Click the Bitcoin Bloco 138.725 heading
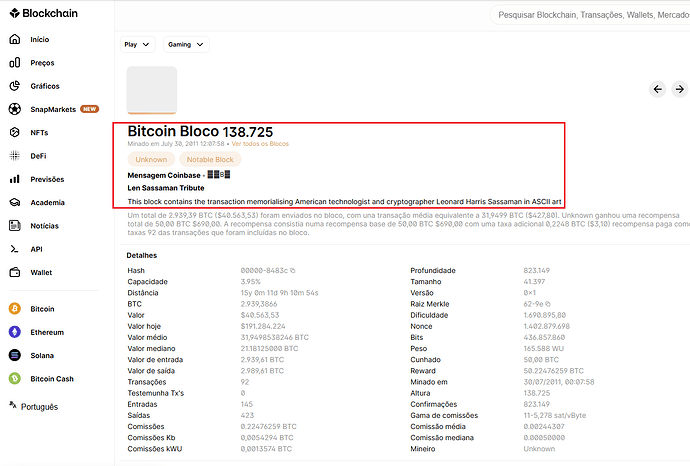 (200, 131)
